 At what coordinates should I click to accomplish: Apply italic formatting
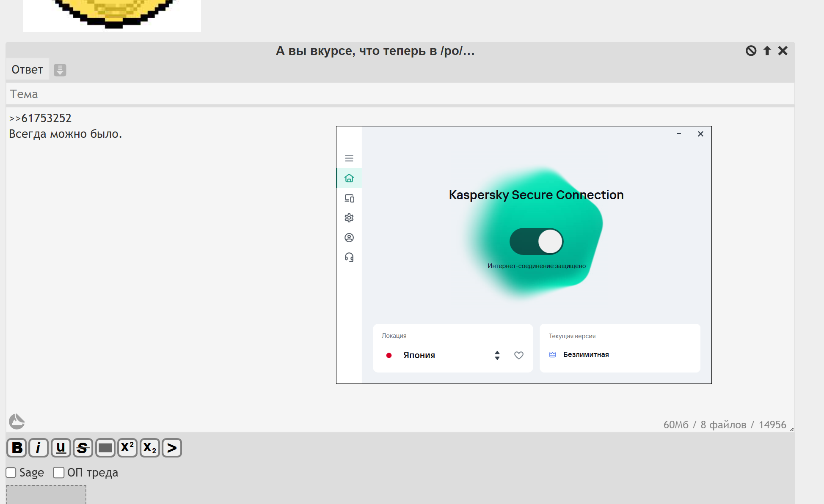pos(39,447)
